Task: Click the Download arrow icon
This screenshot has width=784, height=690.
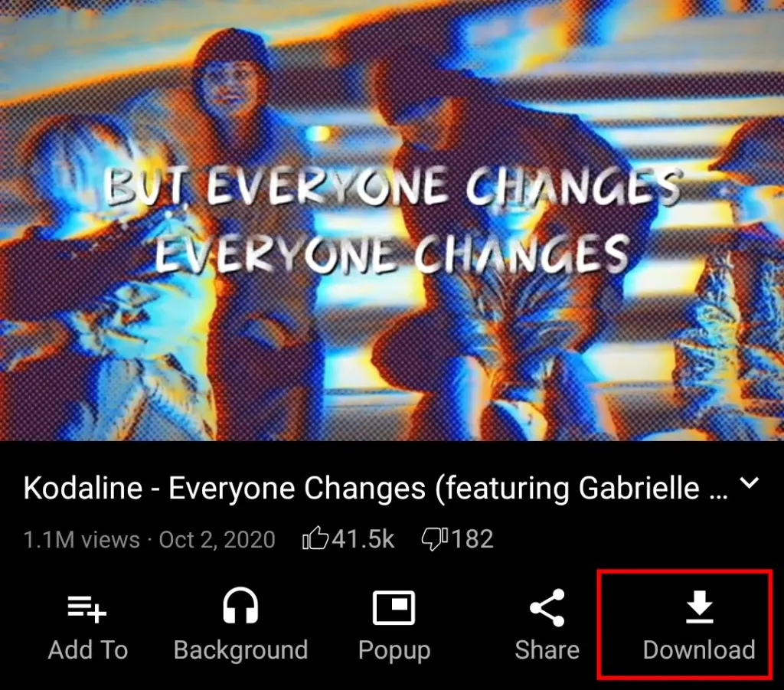Action: 699,607
